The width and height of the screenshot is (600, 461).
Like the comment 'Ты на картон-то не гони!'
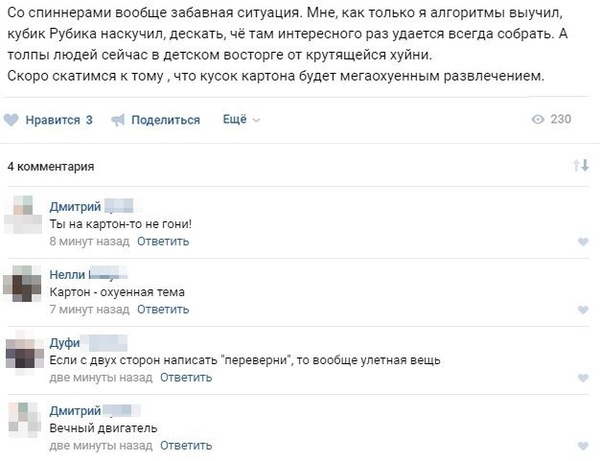tap(583, 241)
